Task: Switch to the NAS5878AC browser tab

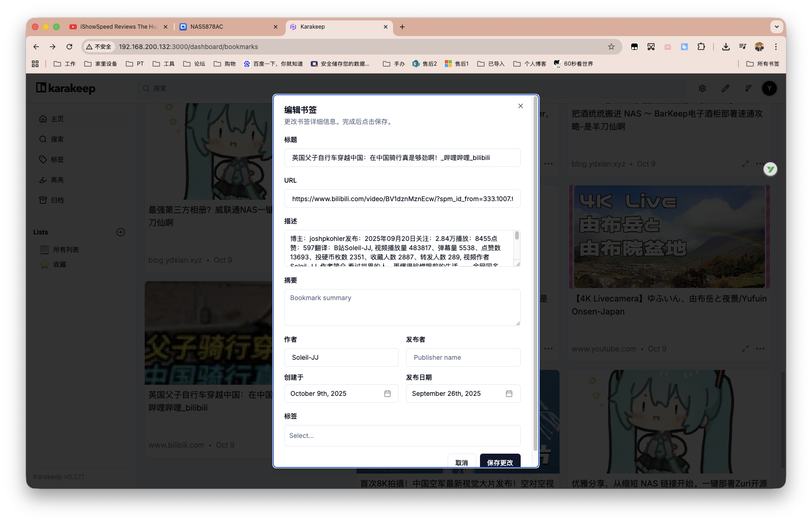Action: point(222,27)
